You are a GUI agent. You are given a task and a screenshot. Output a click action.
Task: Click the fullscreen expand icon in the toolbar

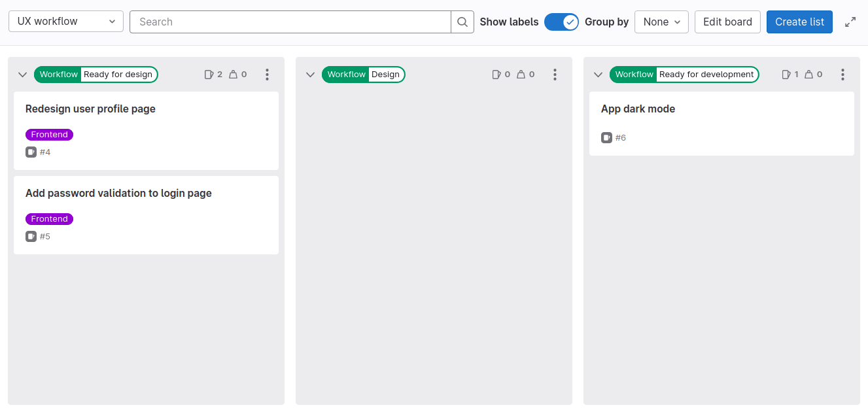[x=850, y=22]
